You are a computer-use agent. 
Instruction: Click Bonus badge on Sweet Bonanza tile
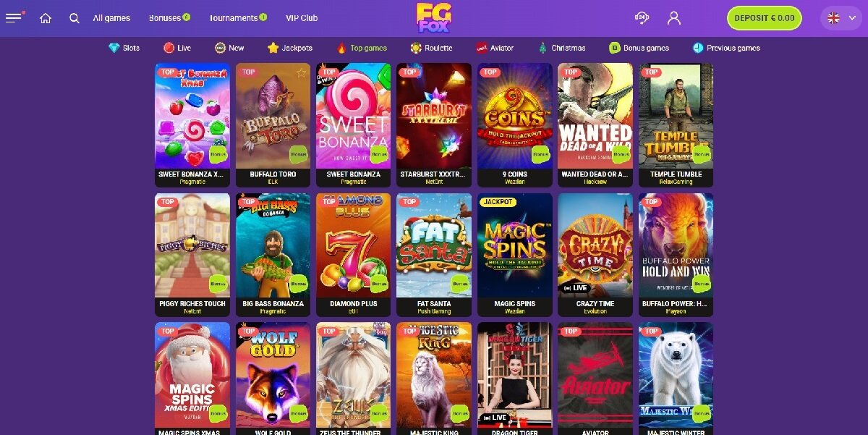click(x=379, y=154)
